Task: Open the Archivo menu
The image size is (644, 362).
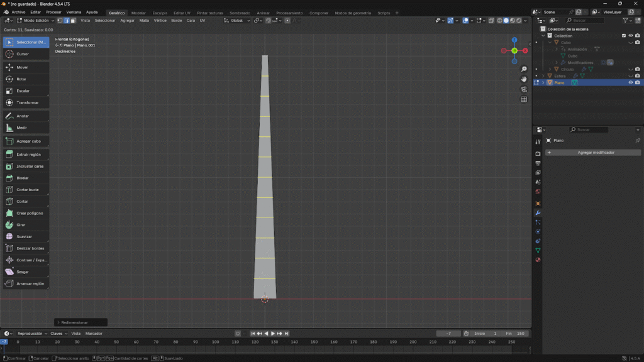Action: (x=19, y=13)
